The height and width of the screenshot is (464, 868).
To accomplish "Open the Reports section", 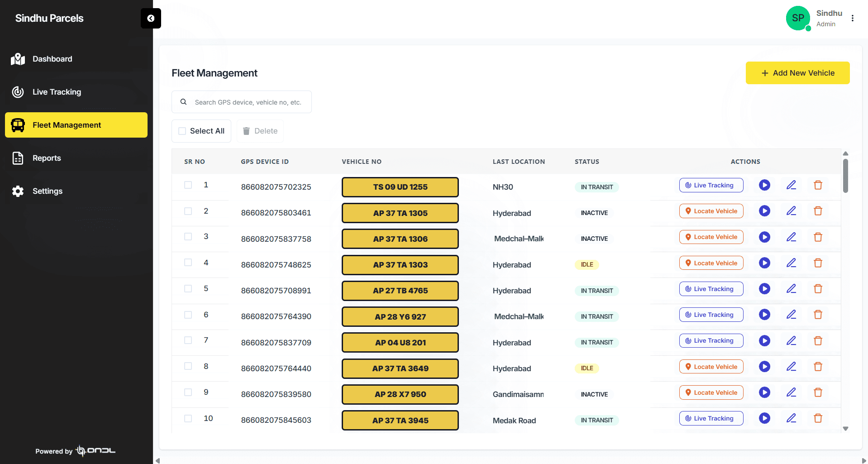I will pos(76,158).
